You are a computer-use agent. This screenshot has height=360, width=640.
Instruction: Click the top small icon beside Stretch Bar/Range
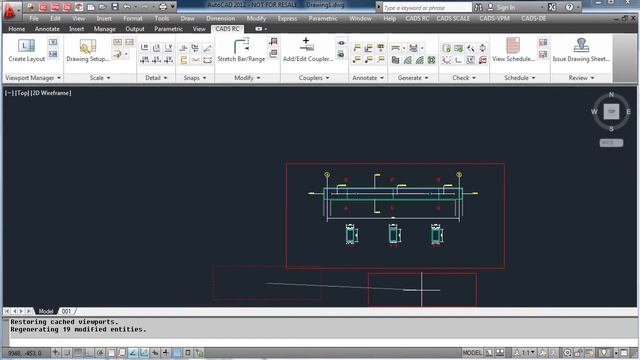click(273, 41)
